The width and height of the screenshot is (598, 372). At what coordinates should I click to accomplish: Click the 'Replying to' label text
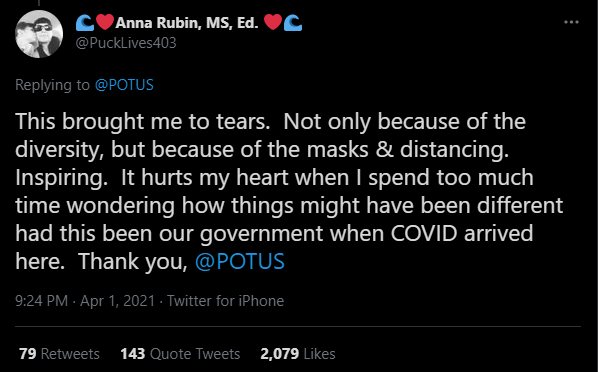[52, 85]
